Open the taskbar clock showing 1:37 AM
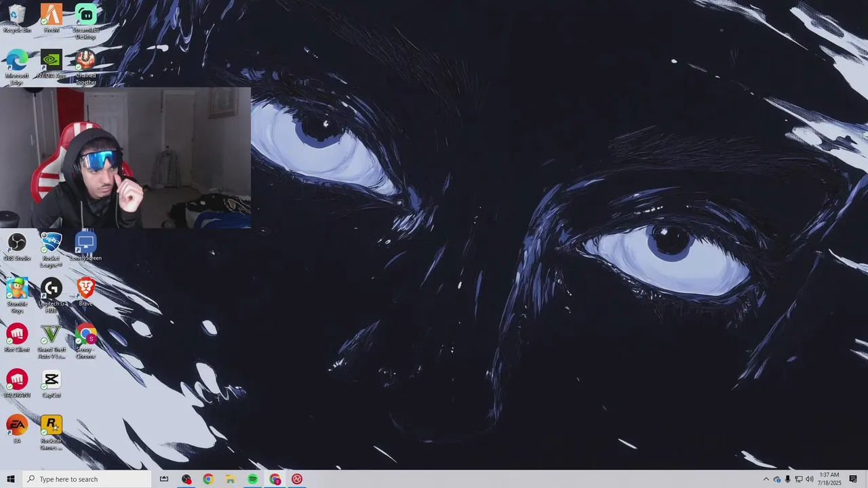 point(829,479)
